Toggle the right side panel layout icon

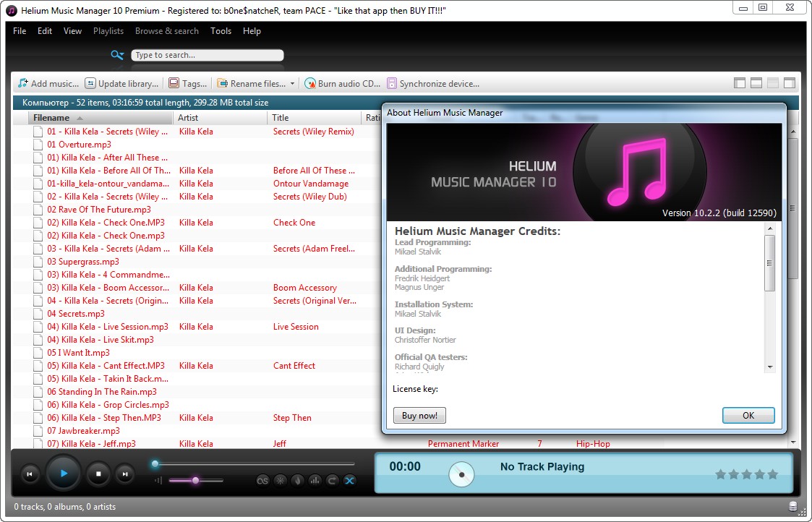[x=789, y=83]
